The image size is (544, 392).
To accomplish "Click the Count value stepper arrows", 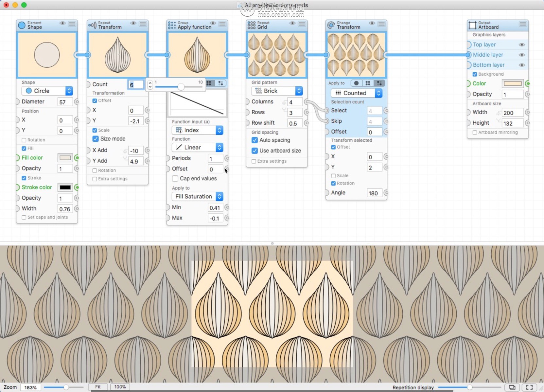I will pyautogui.click(x=150, y=85).
